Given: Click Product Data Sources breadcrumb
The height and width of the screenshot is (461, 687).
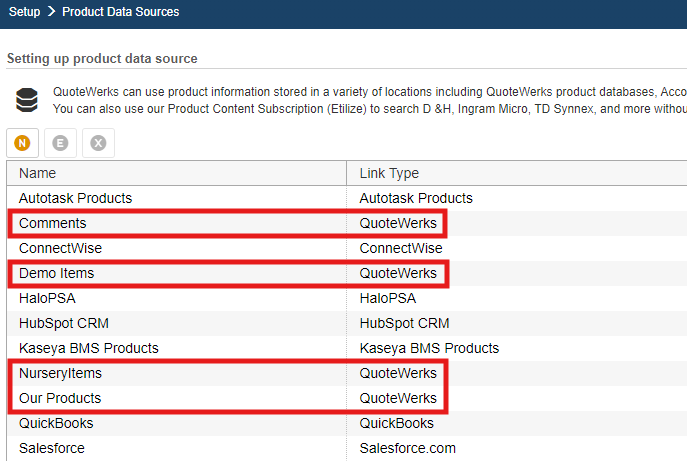Looking at the screenshot, I should click(x=121, y=12).
